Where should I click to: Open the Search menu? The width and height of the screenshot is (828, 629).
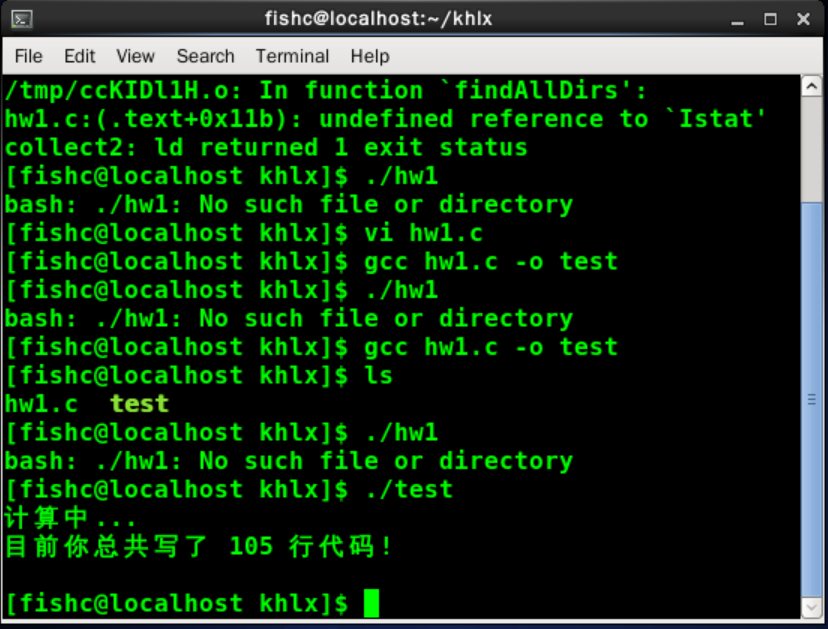[x=205, y=56]
